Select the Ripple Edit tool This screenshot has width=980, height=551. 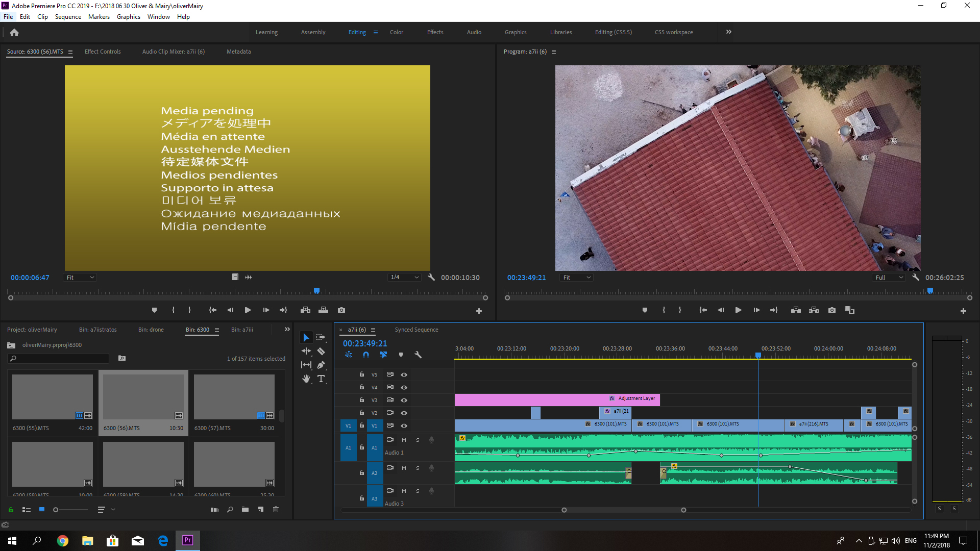[x=306, y=351]
